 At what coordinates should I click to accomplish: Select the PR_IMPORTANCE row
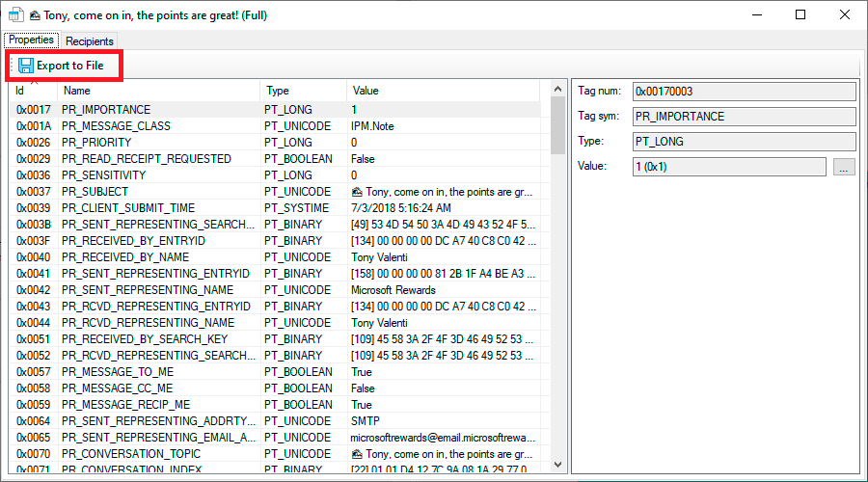[275, 110]
